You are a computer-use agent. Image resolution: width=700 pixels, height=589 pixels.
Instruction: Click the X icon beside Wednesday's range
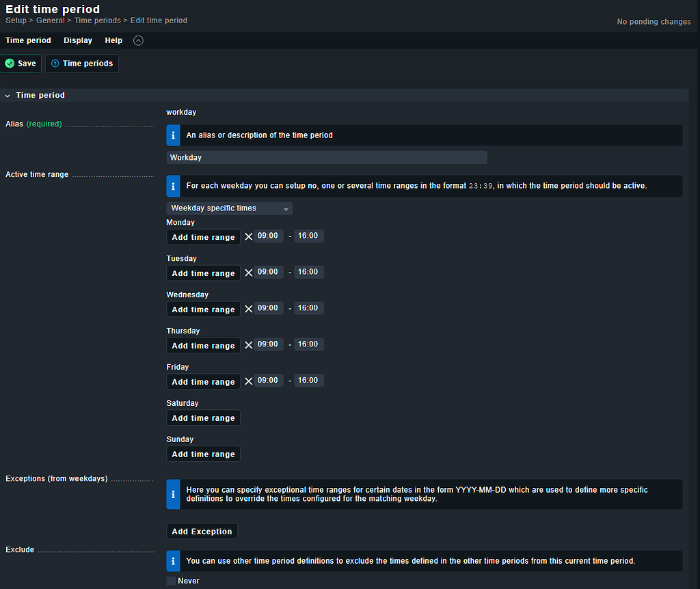[249, 309]
